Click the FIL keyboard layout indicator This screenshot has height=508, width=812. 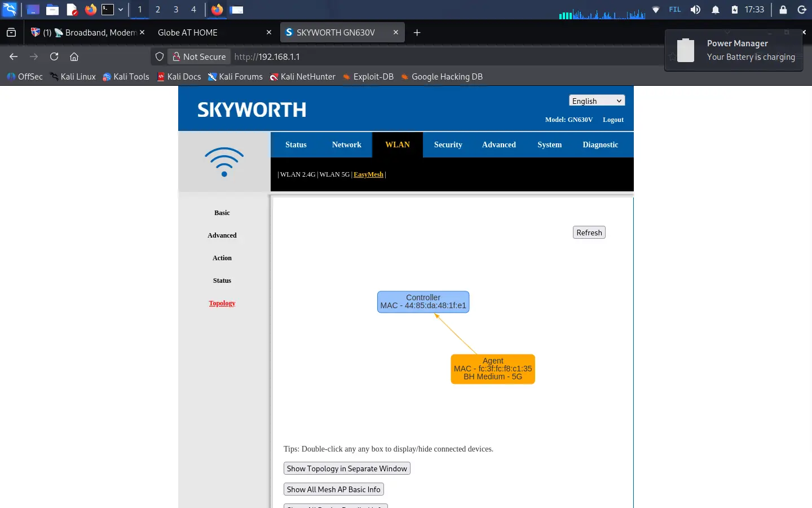675,10
